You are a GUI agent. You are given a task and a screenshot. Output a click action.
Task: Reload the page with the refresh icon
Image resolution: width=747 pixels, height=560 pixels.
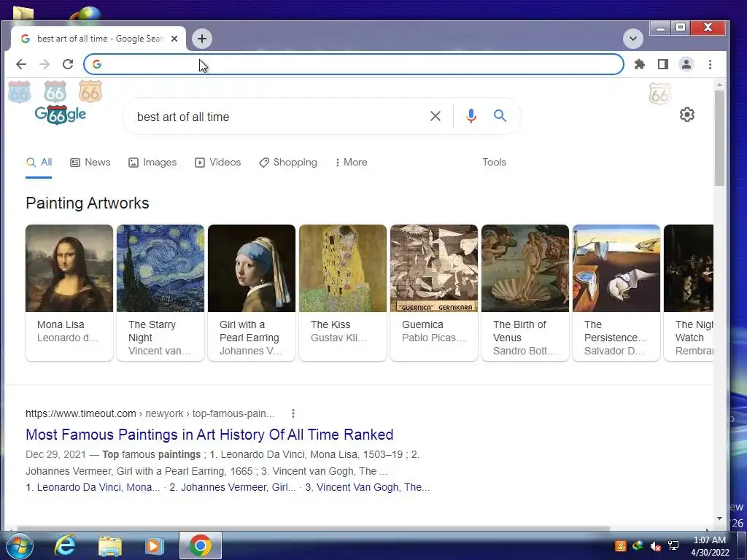point(68,64)
